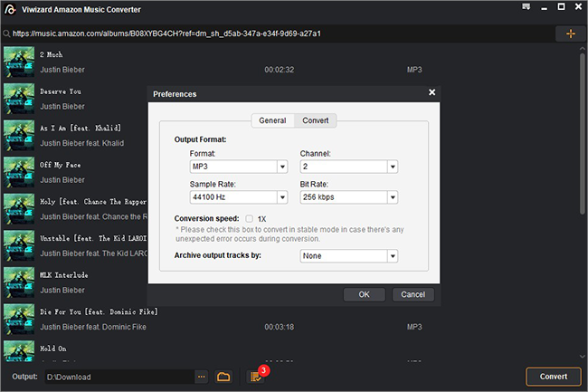Click the track list vertical scrollbar
588x392 pixels.
(x=582, y=134)
